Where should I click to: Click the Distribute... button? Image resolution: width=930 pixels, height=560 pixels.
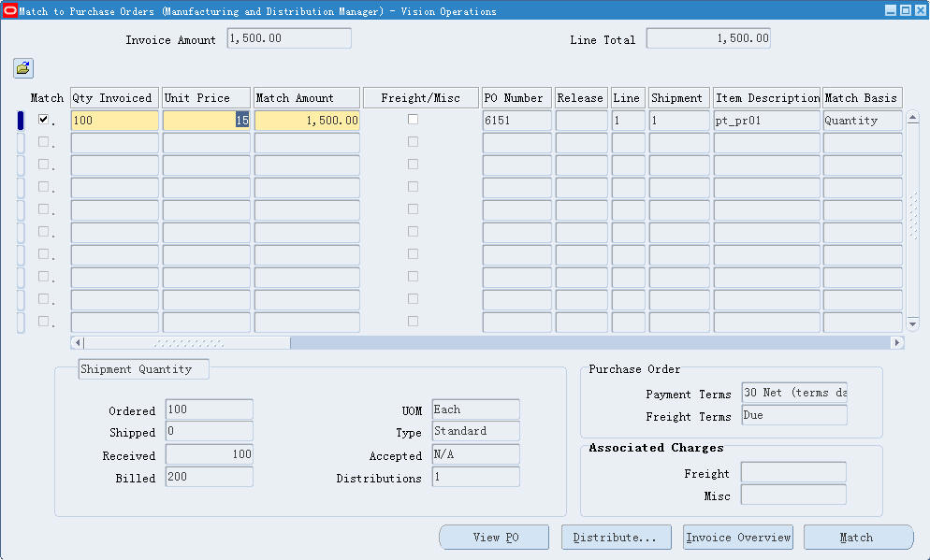(617, 538)
